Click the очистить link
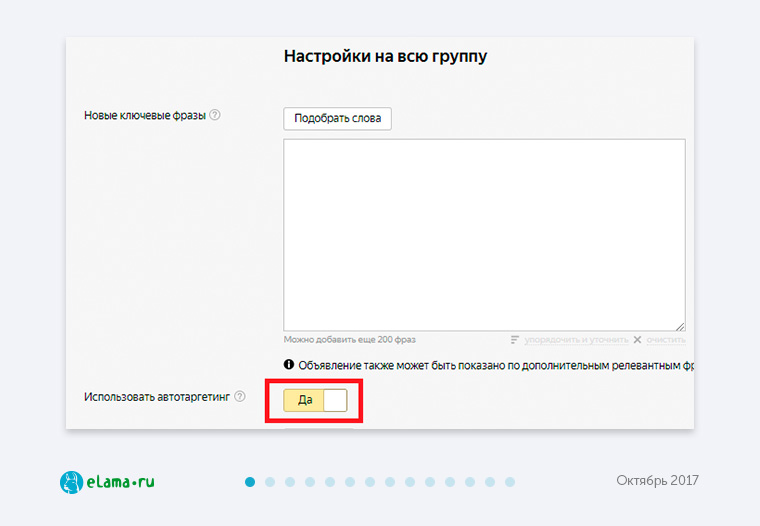760x526 pixels. 665,340
